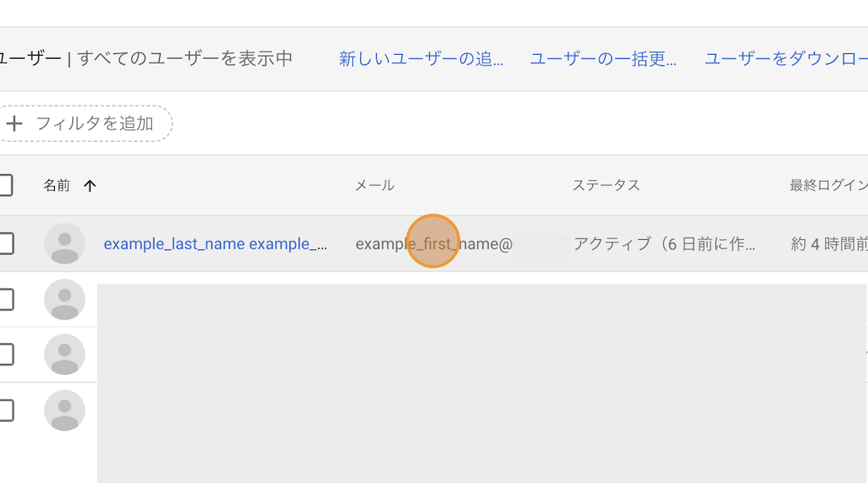
Task: Click the ステータス column header
Action: 606,185
